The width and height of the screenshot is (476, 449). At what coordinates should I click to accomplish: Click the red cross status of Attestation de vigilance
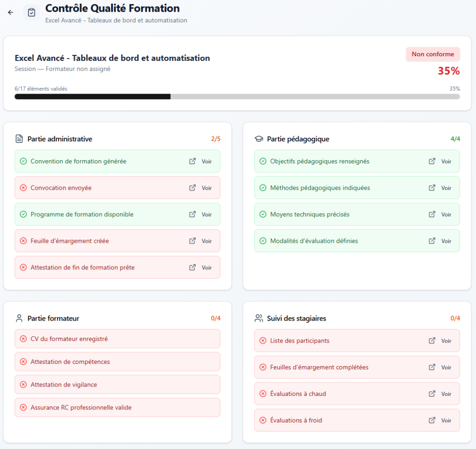coord(23,385)
